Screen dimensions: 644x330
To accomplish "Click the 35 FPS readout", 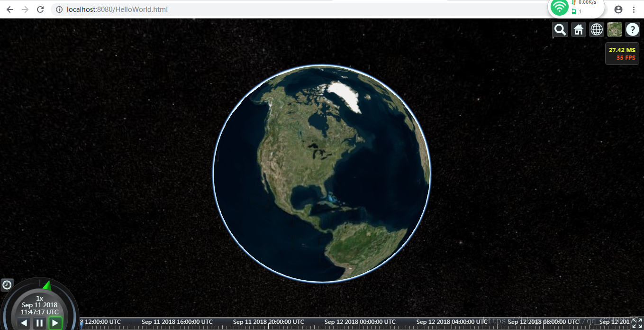I will coord(626,58).
